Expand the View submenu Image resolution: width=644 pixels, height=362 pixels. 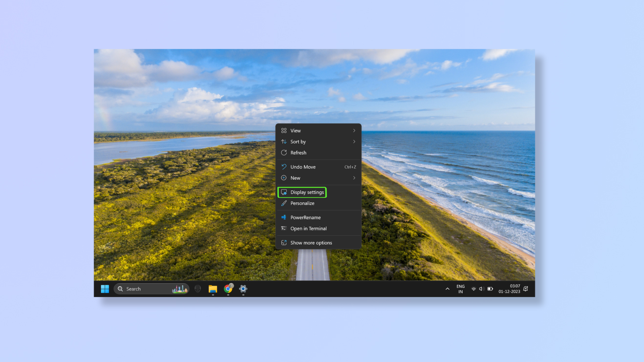click(x=354, y=130)
